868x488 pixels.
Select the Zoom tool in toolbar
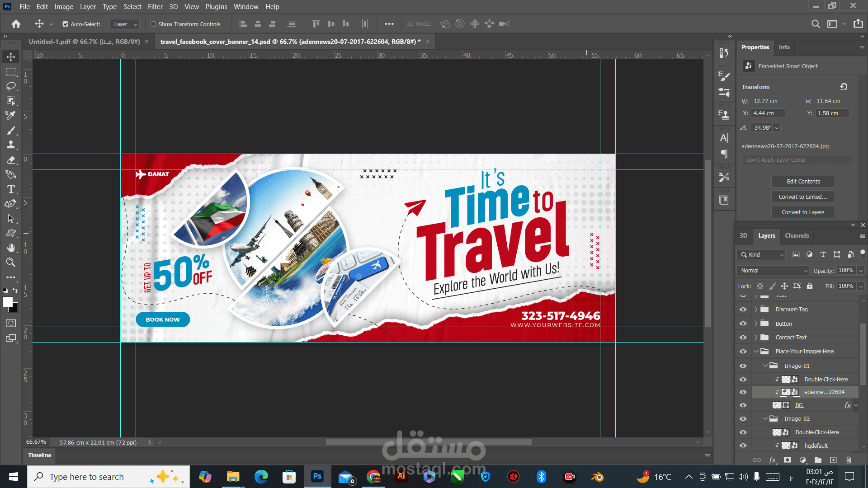coord(11,263)
